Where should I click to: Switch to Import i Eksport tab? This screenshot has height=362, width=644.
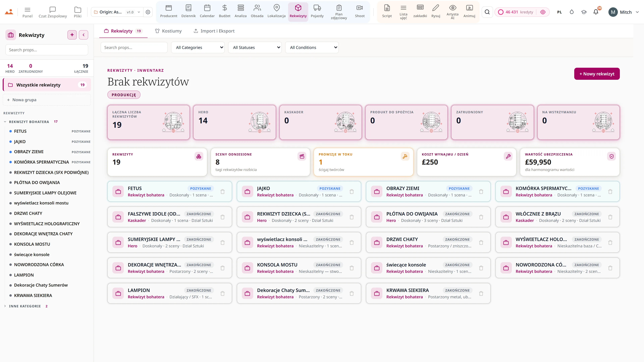(x=214, y=31)
